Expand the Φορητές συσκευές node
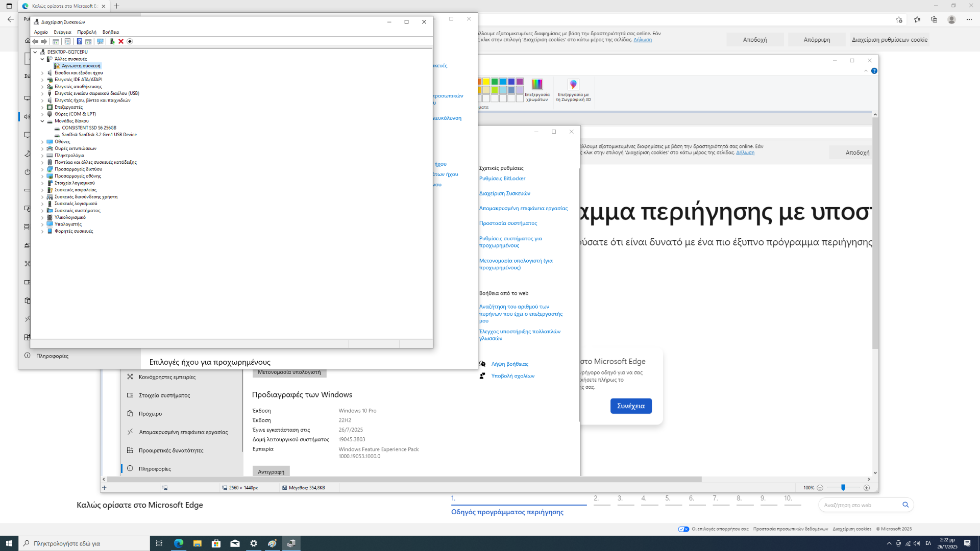 42,231
